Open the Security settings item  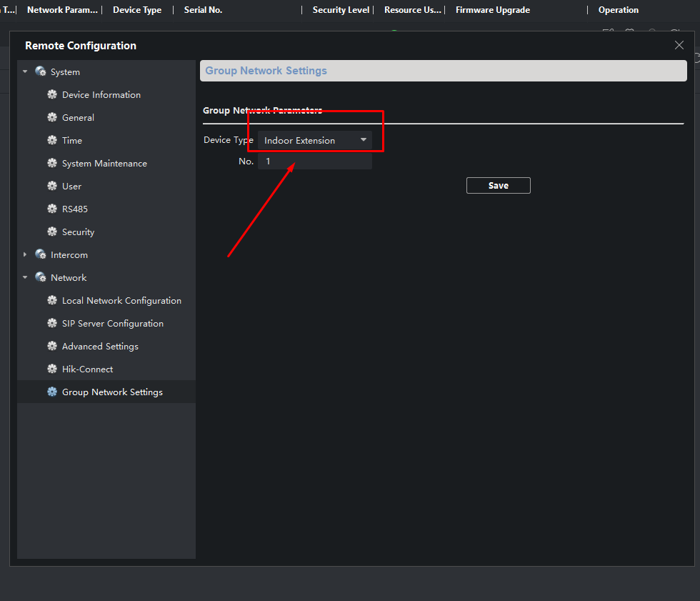click(78, 232)
